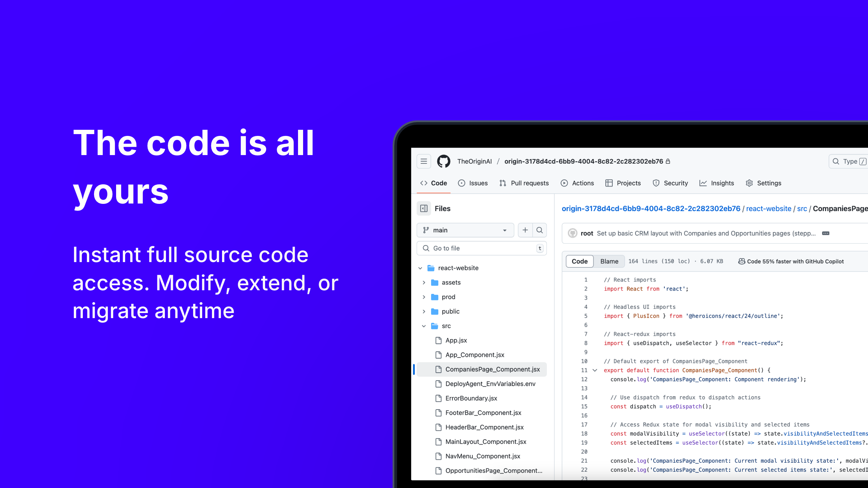
Task: Click the add file plus icon
Action: click(525, 230)
